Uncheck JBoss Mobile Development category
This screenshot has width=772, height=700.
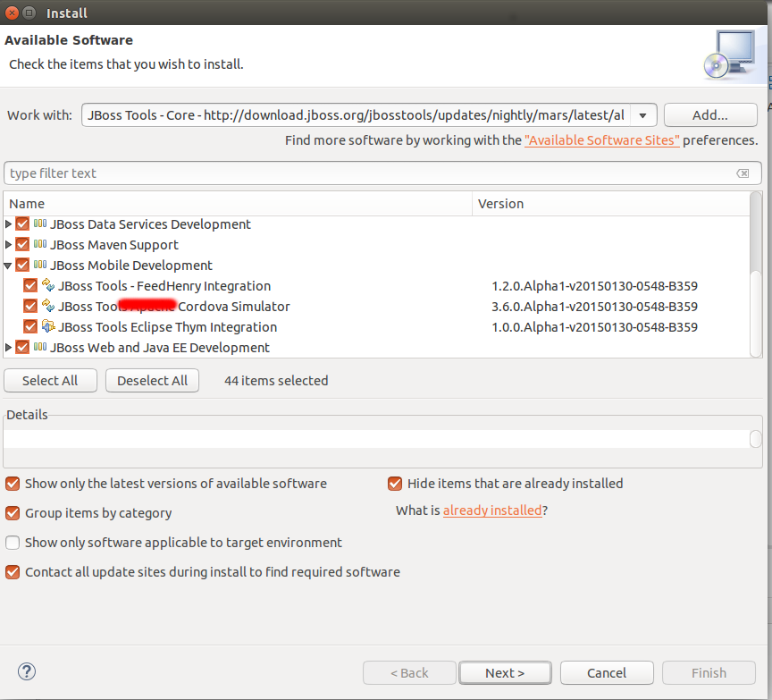(22, 266)
